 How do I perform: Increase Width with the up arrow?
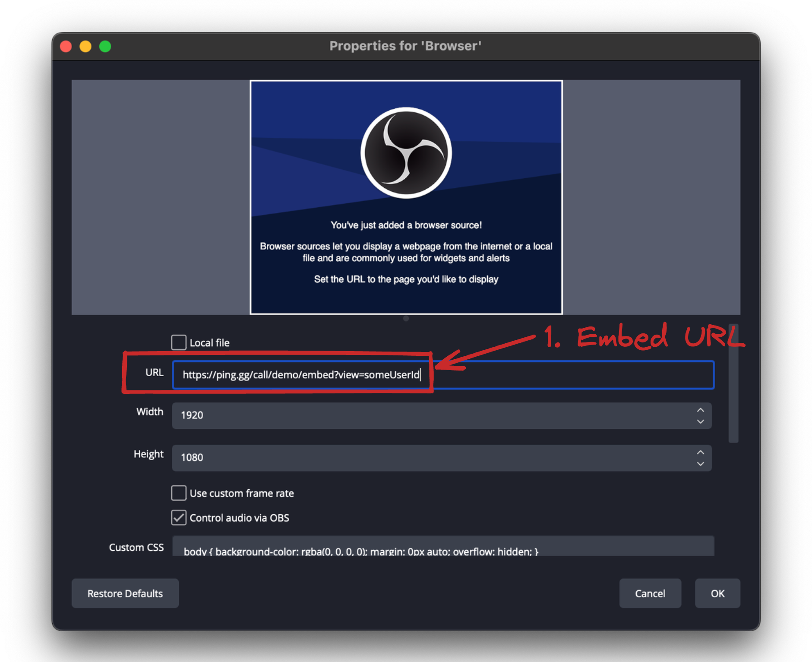pos(700,410)
